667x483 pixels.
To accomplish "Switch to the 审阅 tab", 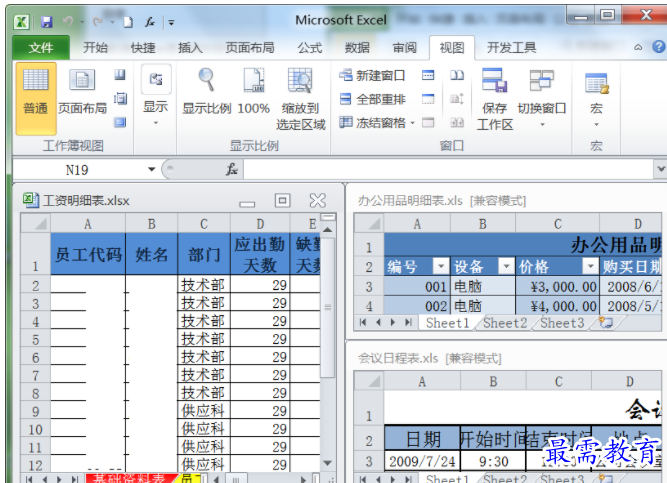I will pos(405,48).
